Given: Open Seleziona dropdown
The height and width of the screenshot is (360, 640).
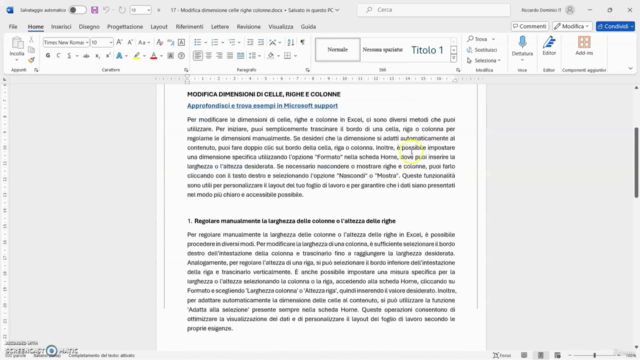Looking at the screenshot, I should coord(484,60).
